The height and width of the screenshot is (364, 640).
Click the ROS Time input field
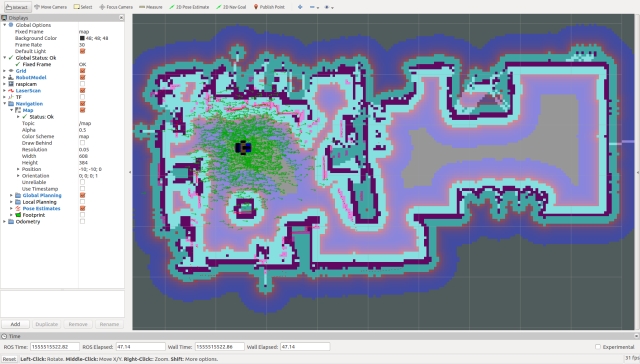[x=55, y=347]
